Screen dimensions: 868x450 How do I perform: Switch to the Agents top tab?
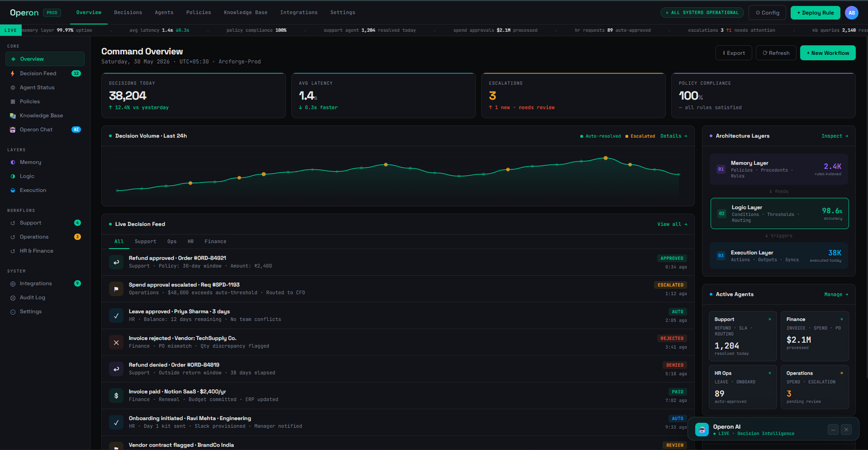click(164, 12)
